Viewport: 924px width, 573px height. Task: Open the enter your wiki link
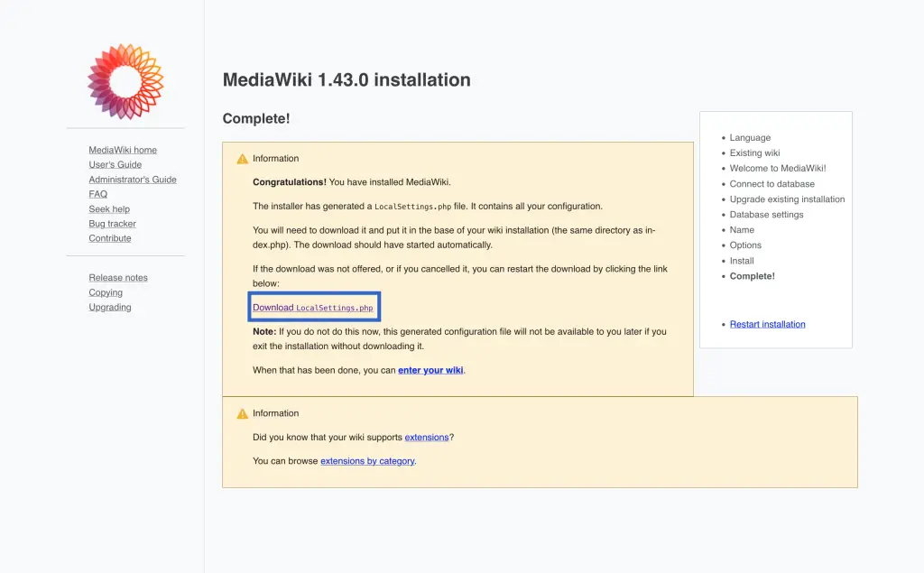pos(430,369)
